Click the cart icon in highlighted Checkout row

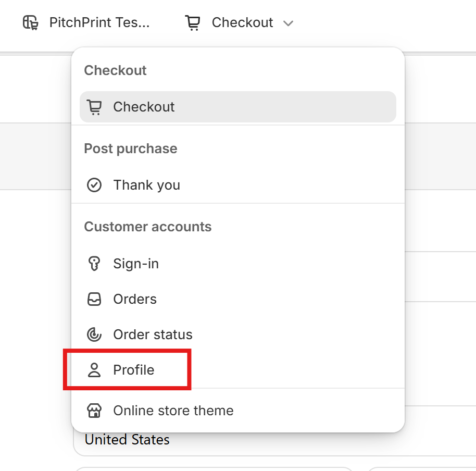click(x=94, y=107)
